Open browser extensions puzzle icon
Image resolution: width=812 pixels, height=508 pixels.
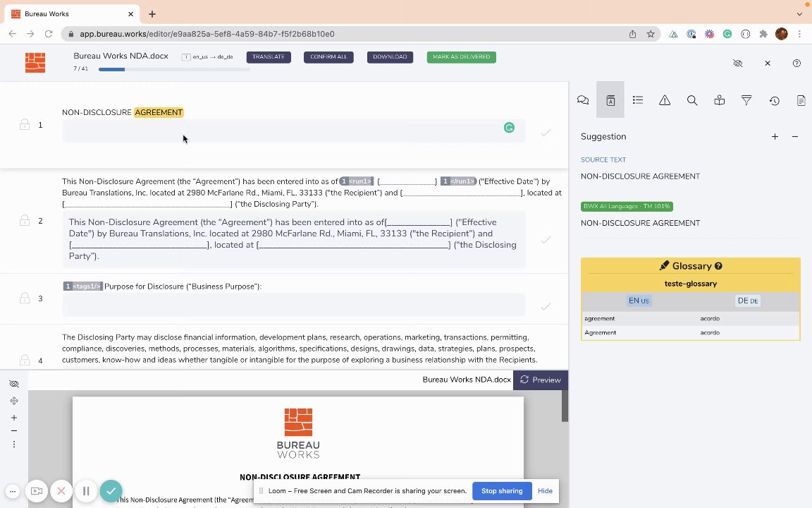pyautogui.click(x=763, y=34)
